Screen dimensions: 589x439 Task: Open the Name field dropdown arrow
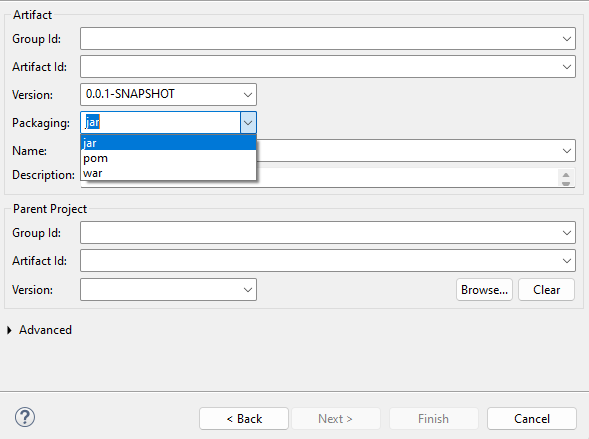pos(567,151)
